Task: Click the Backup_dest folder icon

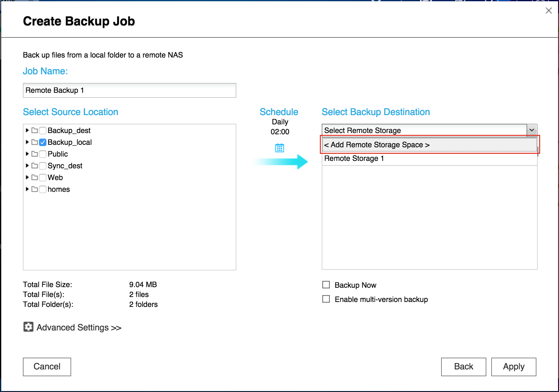Action: (x=35, y=131)
